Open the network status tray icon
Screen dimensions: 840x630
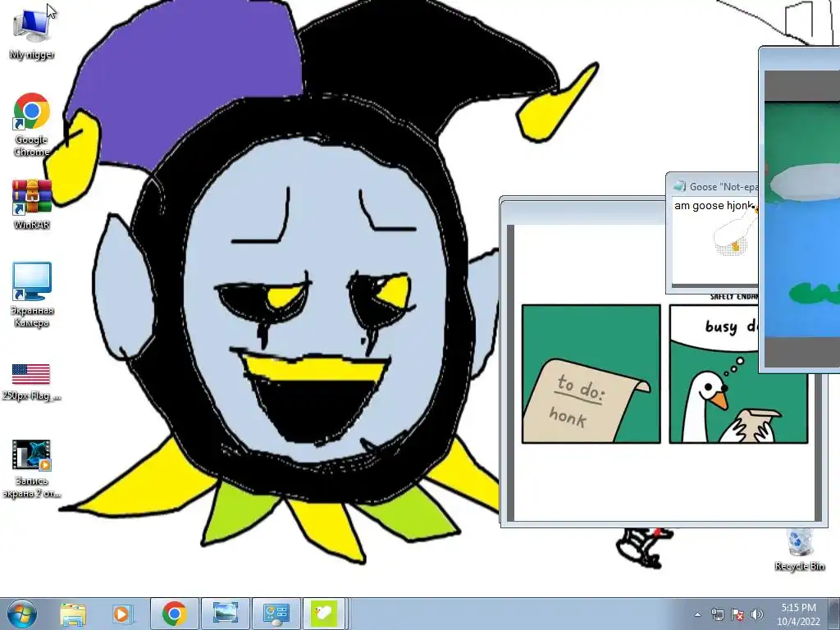(x=717, y=614)
